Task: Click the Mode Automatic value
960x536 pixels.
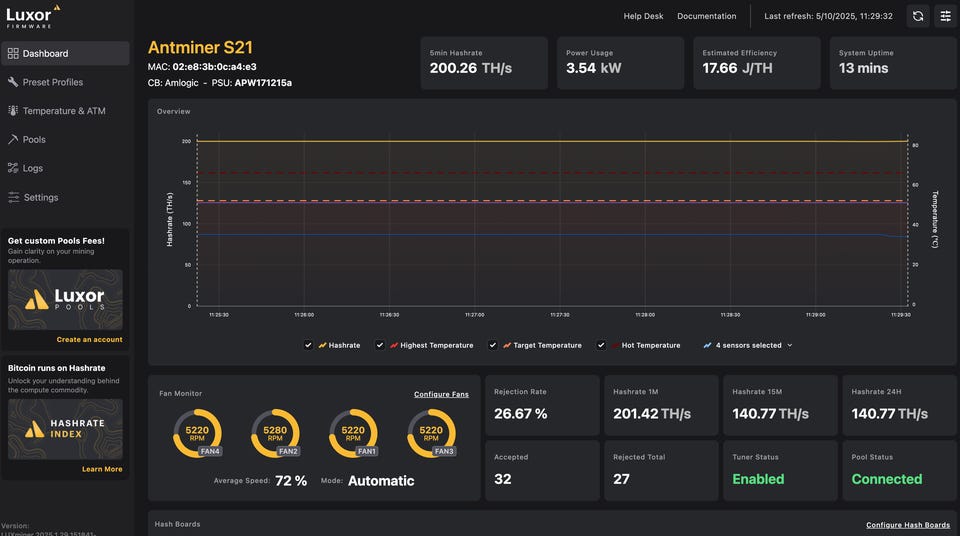Action: pyautogui.click(x=381, y=481)
